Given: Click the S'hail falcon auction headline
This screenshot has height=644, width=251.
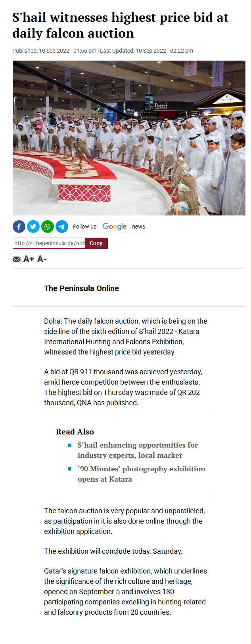Looking at the screenshot, I should (121, 25).
